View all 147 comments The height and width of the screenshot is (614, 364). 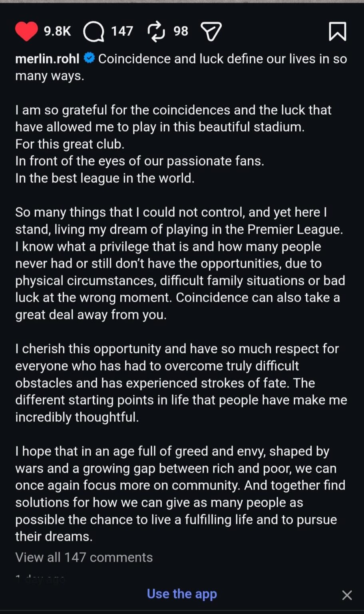coord(84,557)
